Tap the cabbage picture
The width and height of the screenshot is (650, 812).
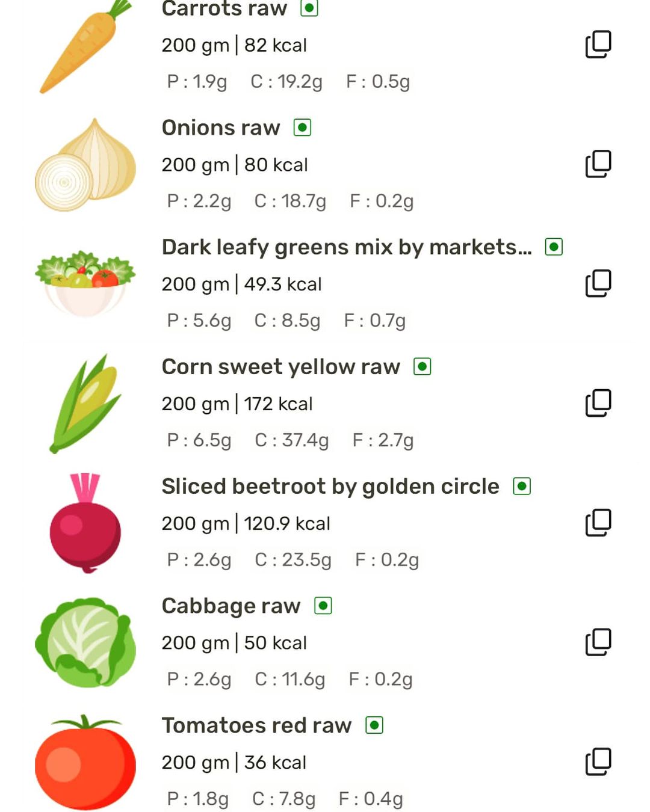(x=85, y=642)
